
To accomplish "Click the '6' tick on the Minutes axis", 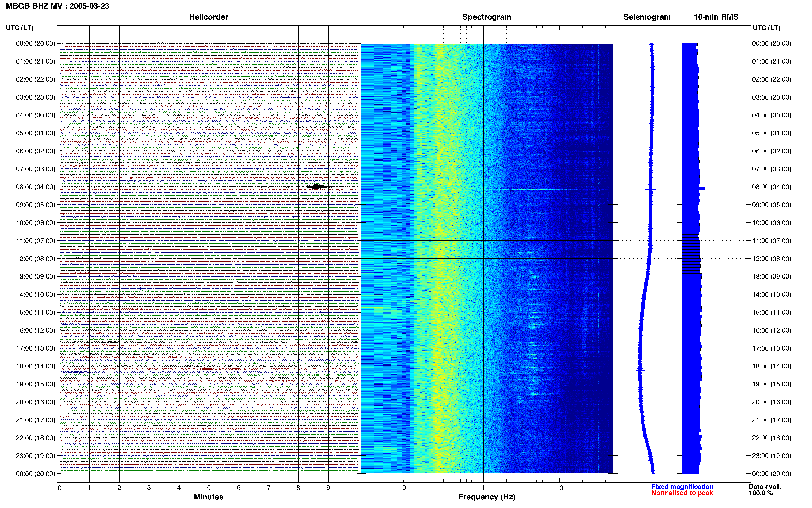I will coord(239,487).
